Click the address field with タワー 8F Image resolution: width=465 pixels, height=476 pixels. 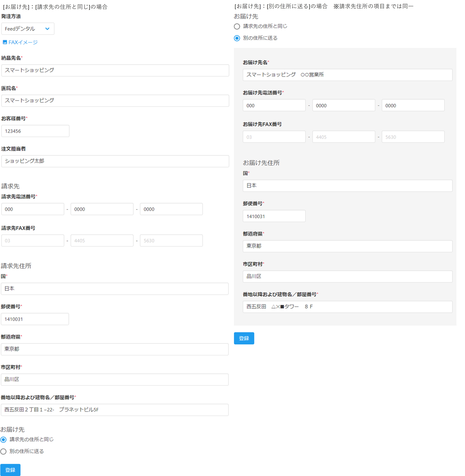(x=348, y=307)
